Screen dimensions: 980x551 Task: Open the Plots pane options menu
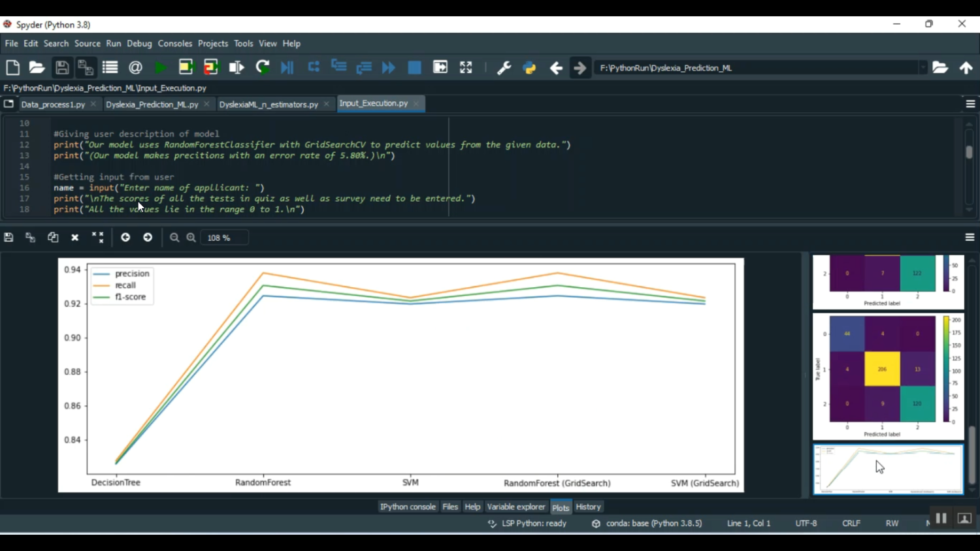(x=970, y=238)
